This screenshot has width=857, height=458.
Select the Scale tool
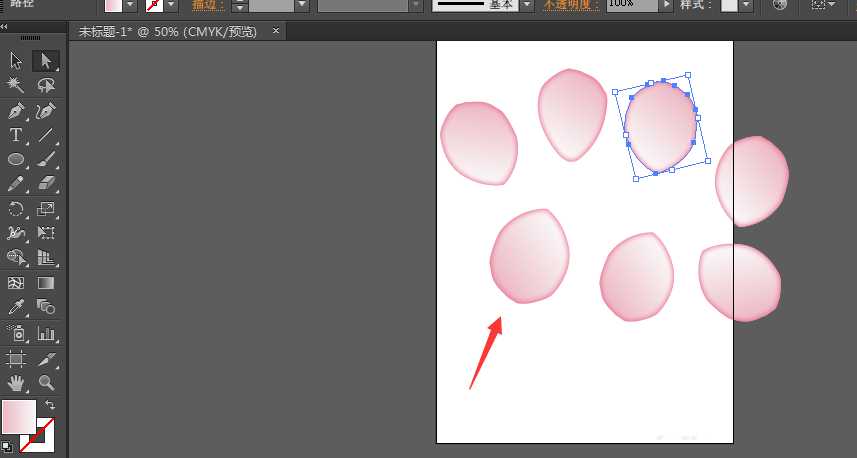click(x=46, y=209)
